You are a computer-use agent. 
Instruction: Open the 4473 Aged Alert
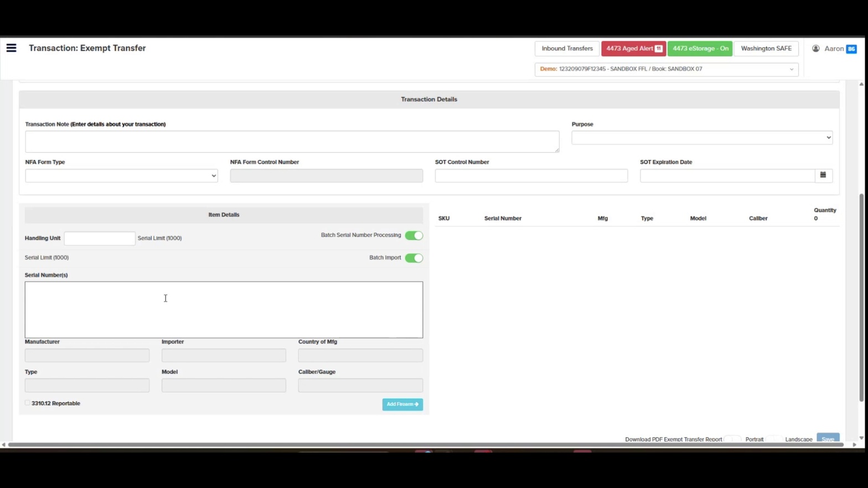pos(633,49)
